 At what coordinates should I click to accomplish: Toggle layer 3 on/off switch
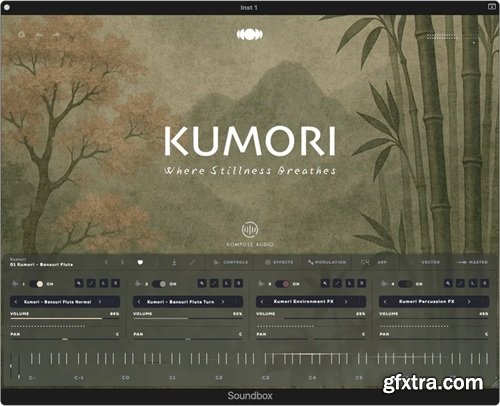coord(282,284)
